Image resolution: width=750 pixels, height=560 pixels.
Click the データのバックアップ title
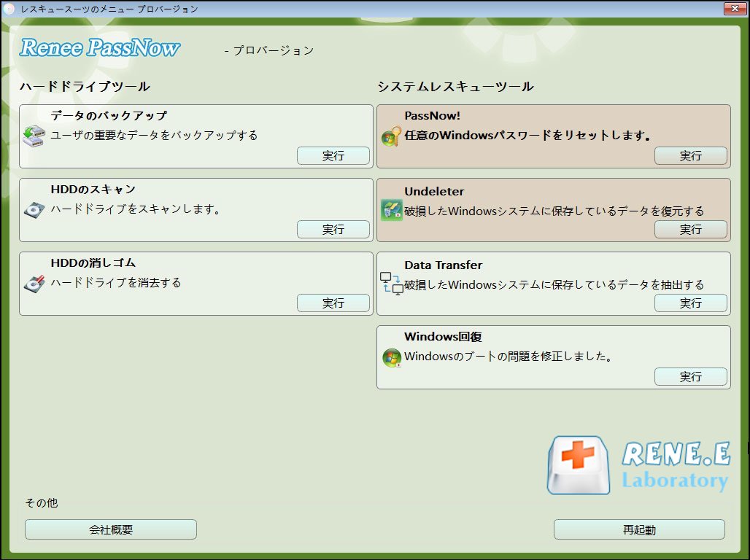[109, 115]
